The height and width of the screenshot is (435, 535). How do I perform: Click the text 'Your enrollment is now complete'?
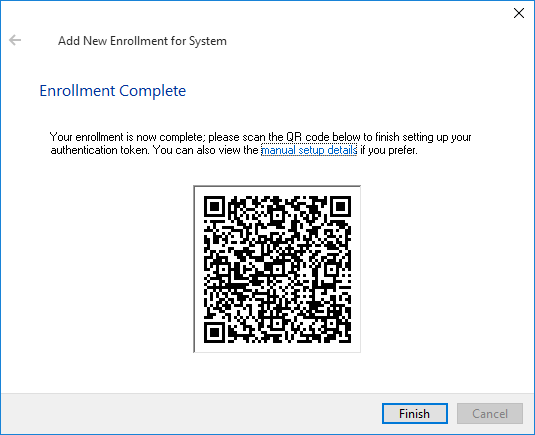coord(126,137)
